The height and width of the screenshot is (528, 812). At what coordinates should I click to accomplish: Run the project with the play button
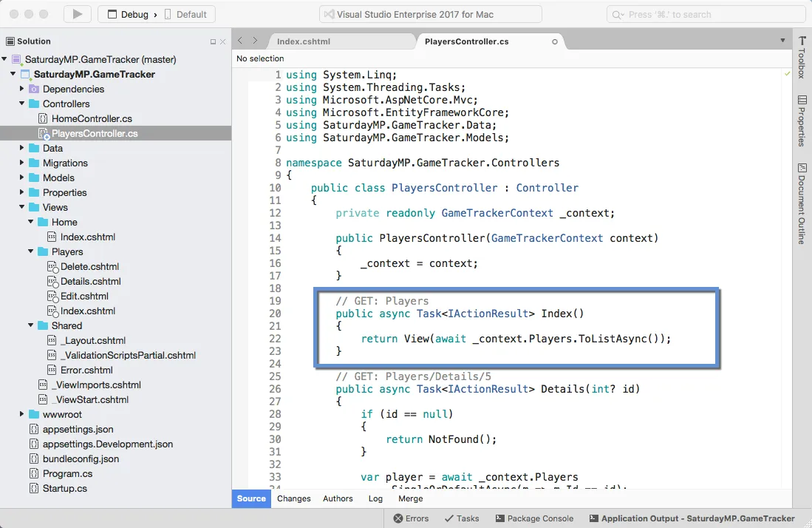pyautogui.click(x=77, y=14)
